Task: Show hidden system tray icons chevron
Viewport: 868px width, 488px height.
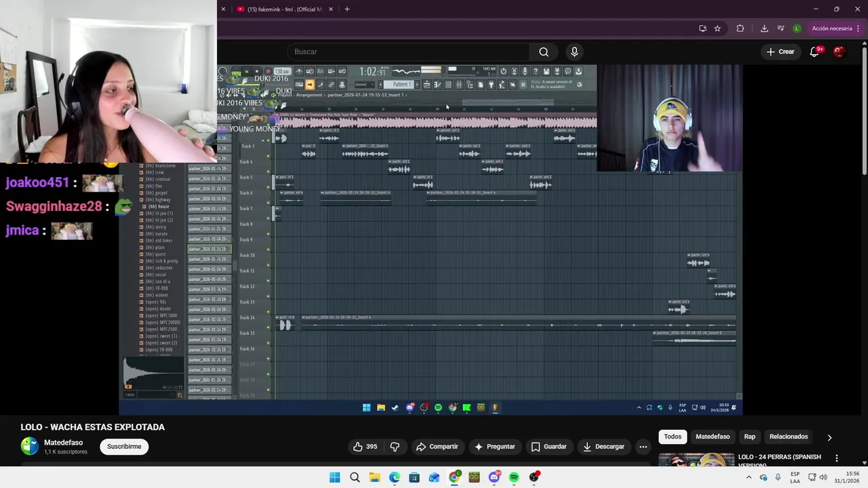Action: [749, 477]
